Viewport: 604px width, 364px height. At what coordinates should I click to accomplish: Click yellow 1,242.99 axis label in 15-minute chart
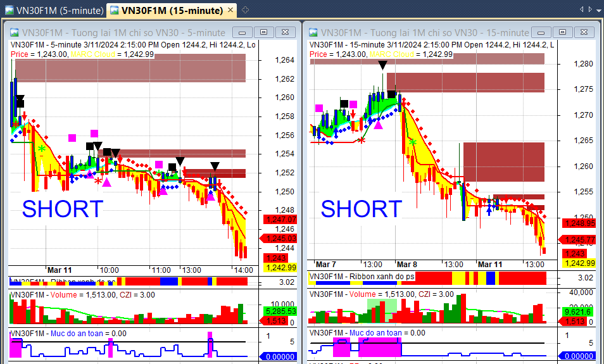pyautogui.click(x=579, y=263)
